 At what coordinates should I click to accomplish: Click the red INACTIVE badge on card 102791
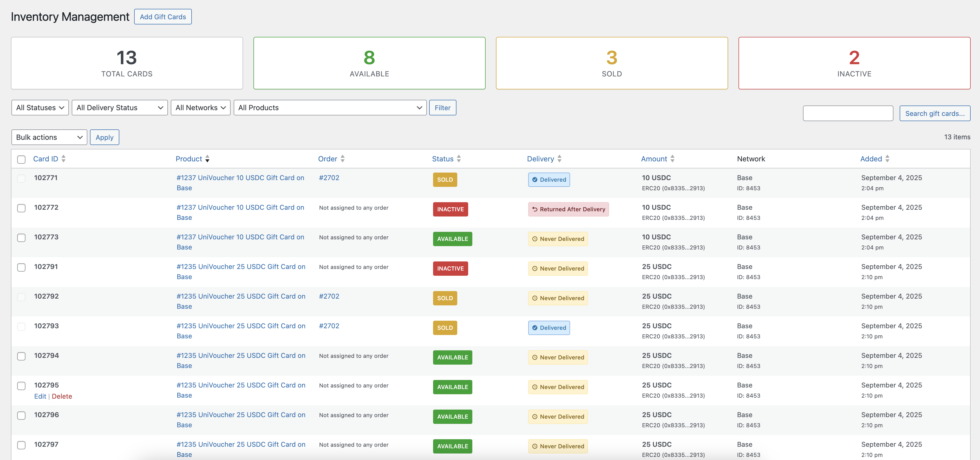(450, 269)
